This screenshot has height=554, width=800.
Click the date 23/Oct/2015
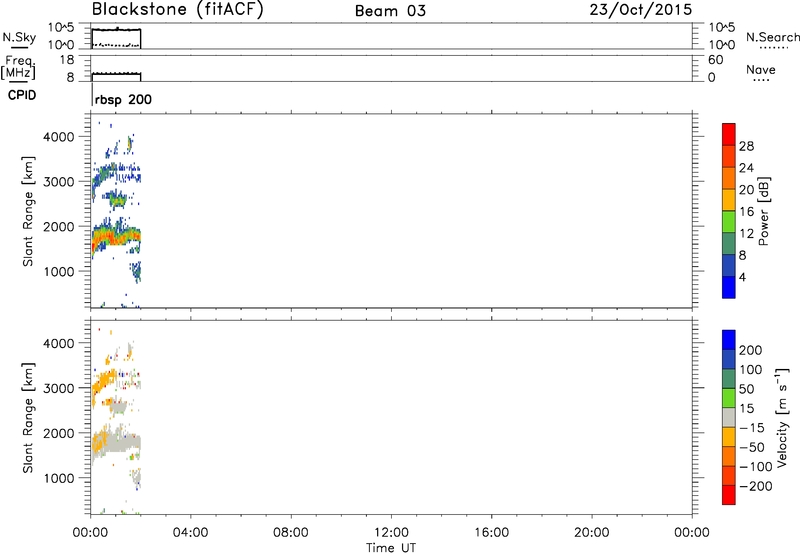[x=641, y=10]
